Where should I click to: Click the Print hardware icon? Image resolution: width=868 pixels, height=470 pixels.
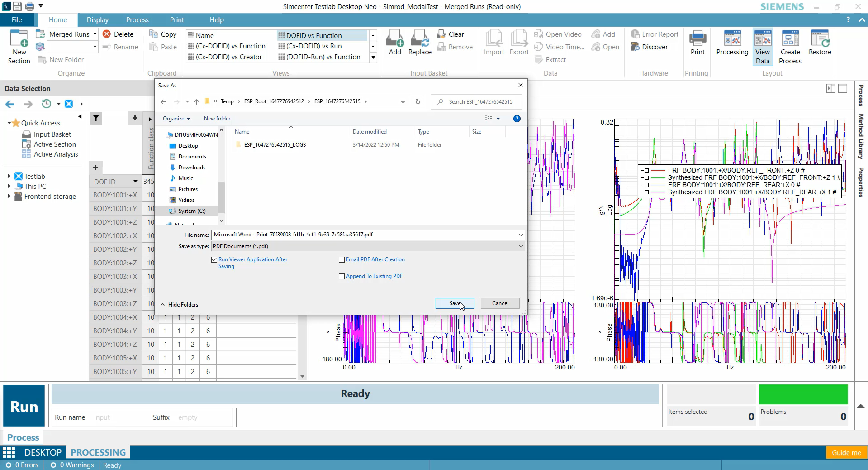click(x=697, y=43)
